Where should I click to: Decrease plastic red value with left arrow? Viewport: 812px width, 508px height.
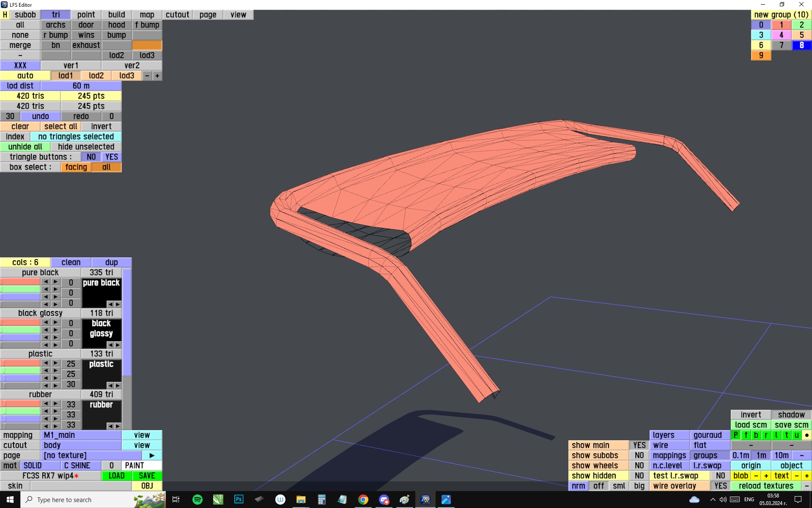click(46, 363)
